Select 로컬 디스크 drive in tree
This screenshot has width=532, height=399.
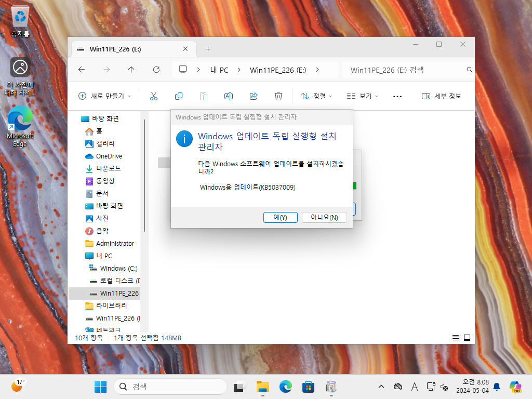coord(114,281)
